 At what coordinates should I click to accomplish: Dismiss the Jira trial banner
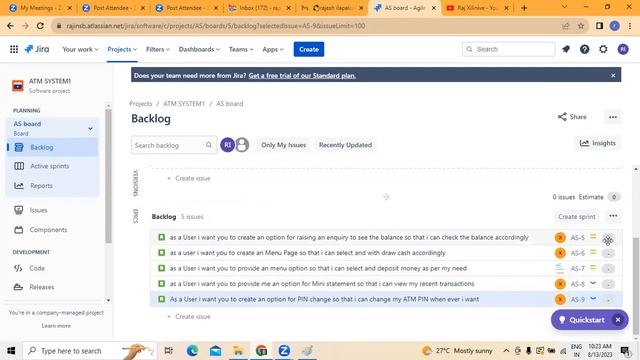click(613, 76)
